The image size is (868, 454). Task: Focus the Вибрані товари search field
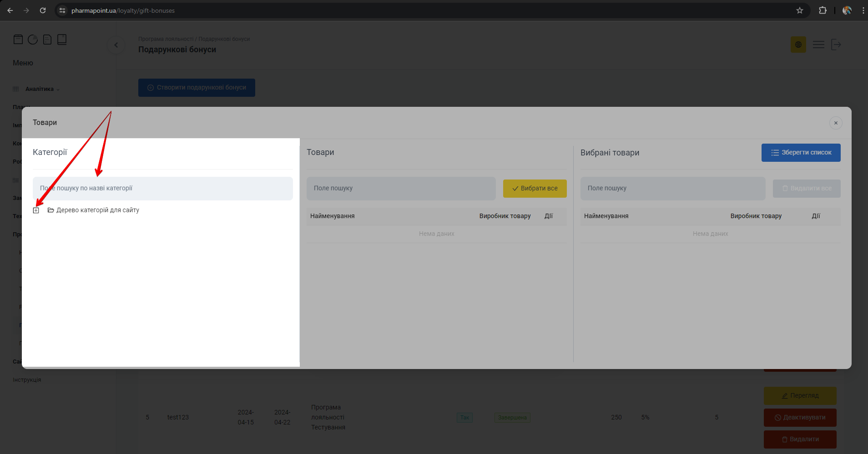click(x=672, y=188)
